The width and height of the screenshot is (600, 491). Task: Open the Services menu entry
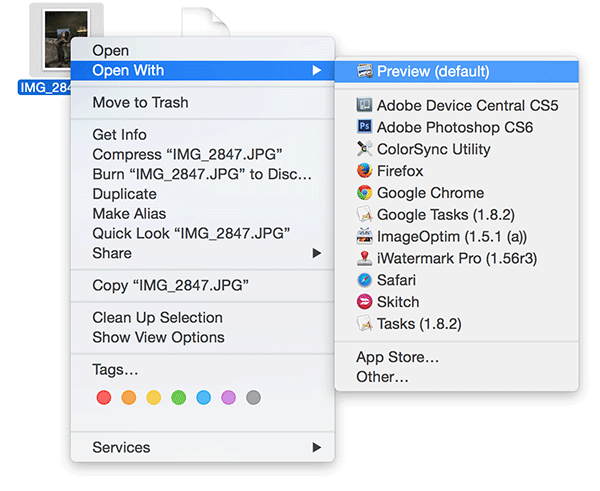tap(202, 447)
